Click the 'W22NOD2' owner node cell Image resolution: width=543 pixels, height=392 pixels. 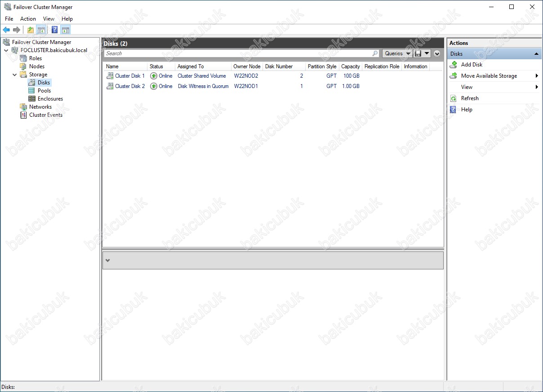pos(246,76)
